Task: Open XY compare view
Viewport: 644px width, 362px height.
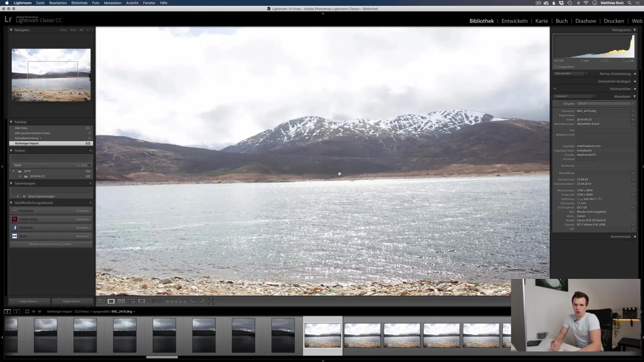Action: pos(121,301)
